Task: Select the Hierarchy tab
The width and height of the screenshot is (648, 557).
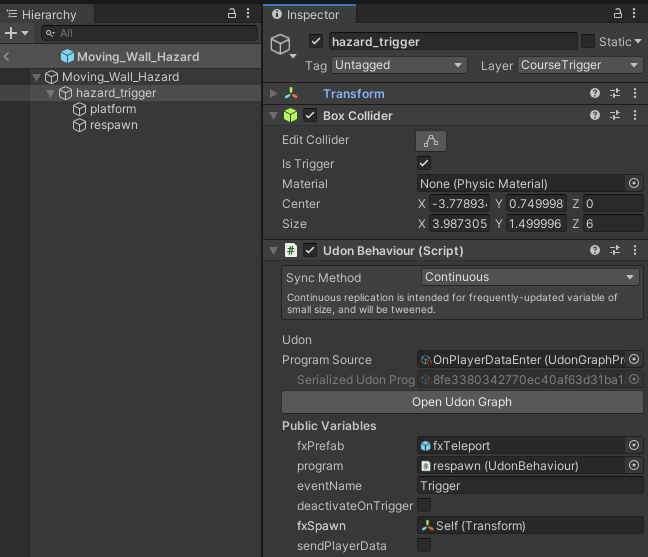Action: [x=48, y=15]
